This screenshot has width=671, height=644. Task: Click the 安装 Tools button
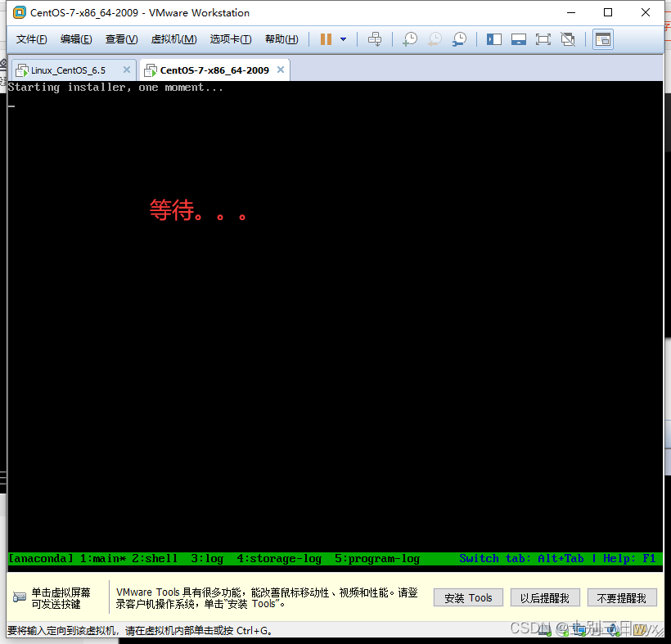click(x=468, y=598)
